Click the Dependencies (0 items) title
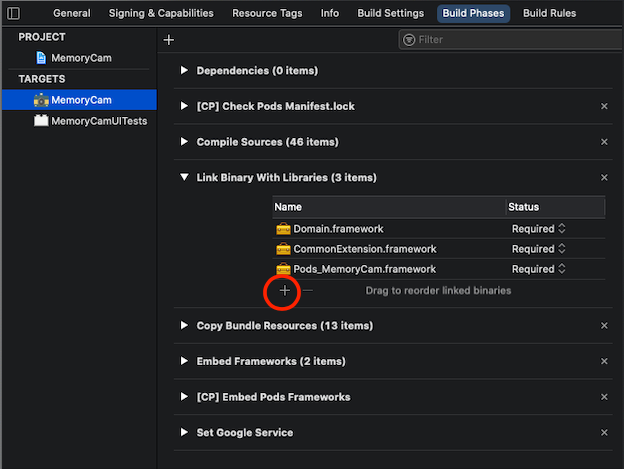624x469 pixels. pos(257,71)
